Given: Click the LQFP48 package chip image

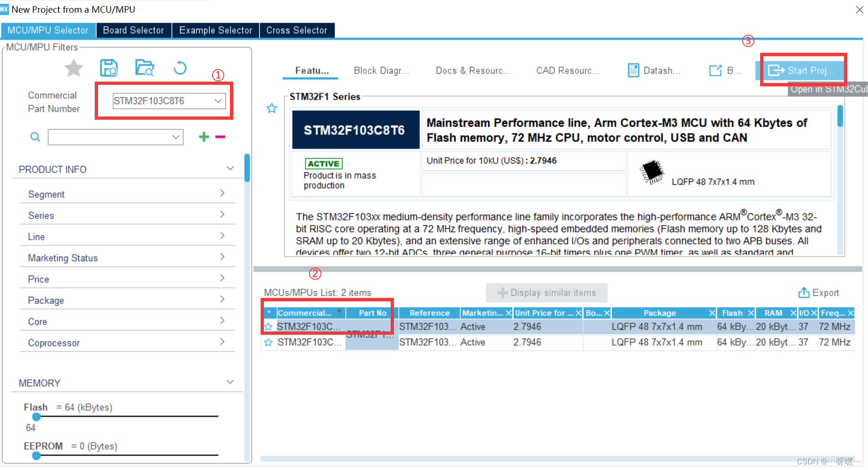Looking at the screenshot, I should click(x=652, y=172).
